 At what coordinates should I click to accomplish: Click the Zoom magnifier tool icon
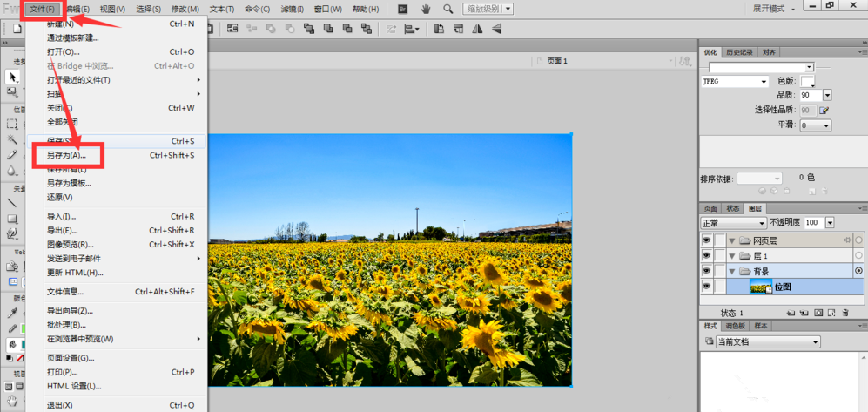point(448,9)
